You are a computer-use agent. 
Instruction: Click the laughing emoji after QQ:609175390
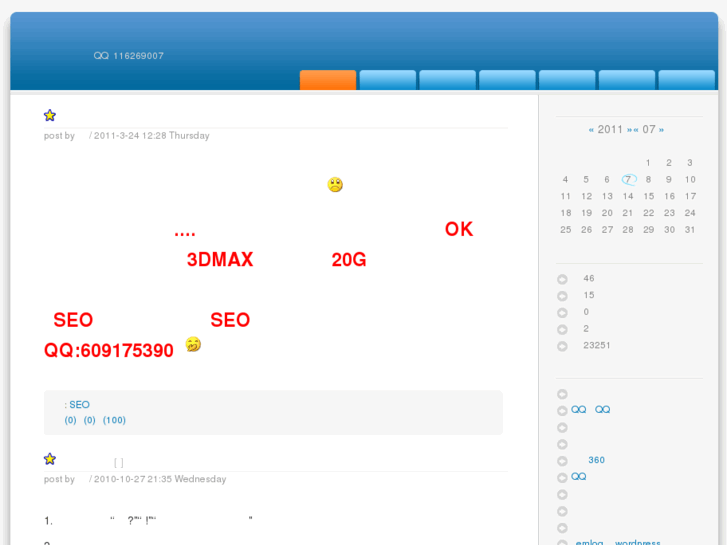coord(193,344)
